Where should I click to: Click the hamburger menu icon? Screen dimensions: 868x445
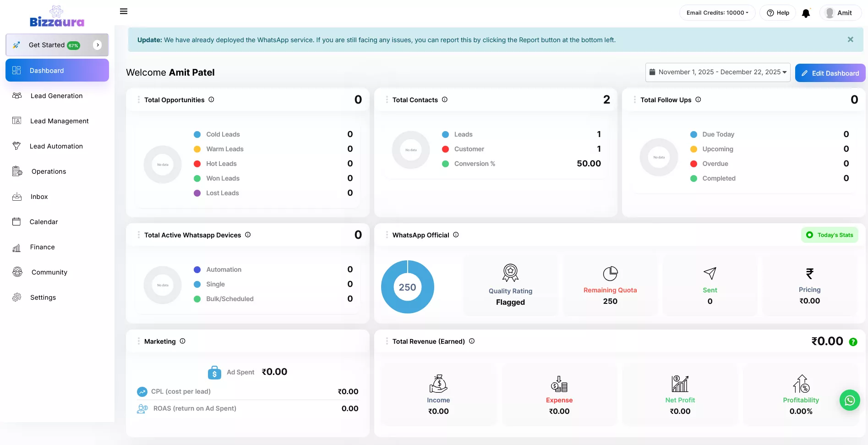tap(124, 11)
